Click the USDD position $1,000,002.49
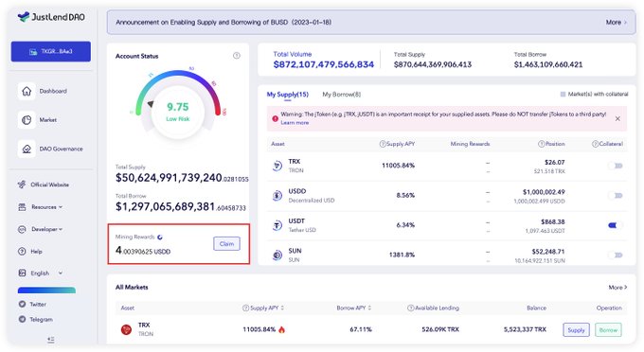Image resolution: width=644 pixels, height=352 pixels. 545,192
